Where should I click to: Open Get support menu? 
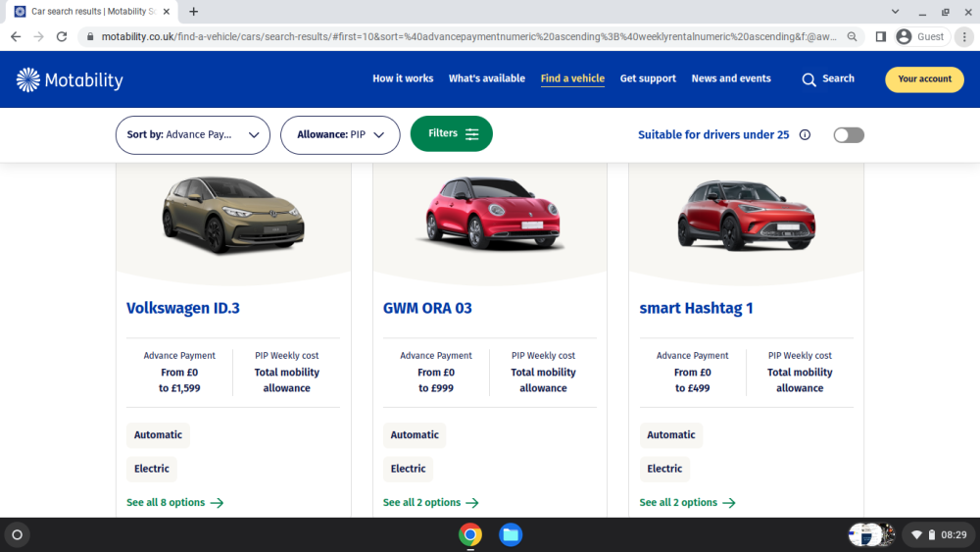648,78
